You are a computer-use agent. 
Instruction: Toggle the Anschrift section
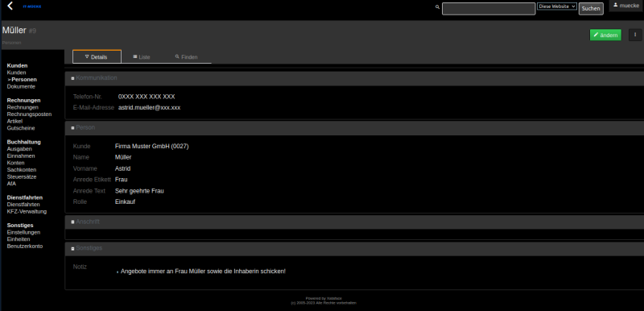pyautogui.click(x=72, y=222)
